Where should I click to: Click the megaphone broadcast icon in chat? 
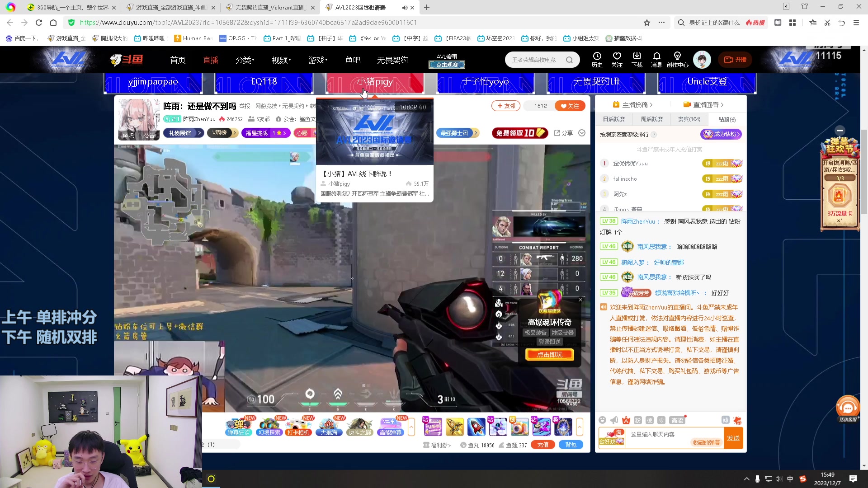[x=614, y=420]
